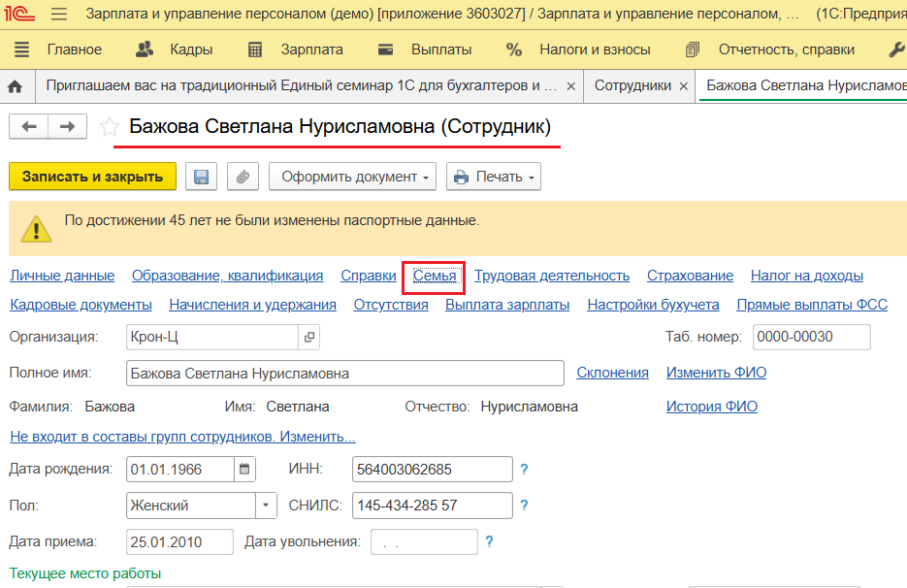Expand the Пол dropdown arrow
The height and width of the screenshot is (588, 907).
[266, 506]
